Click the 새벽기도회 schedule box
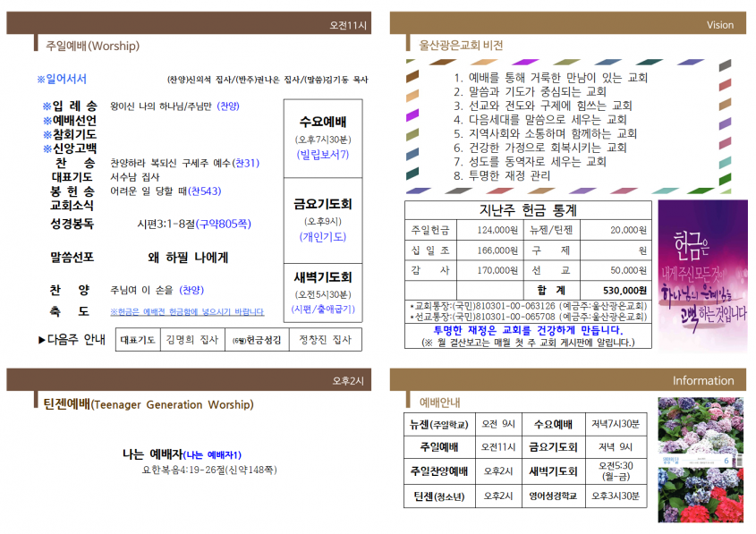 point(323,292)
